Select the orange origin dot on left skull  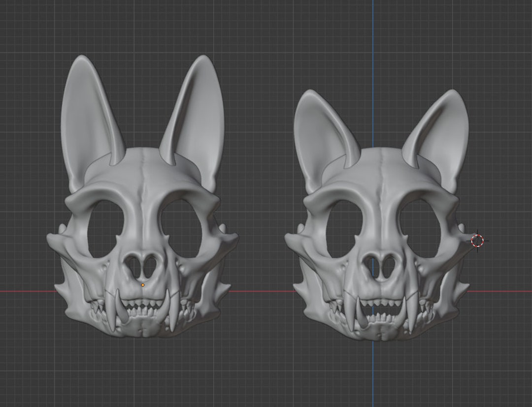(x=142, y=284)
